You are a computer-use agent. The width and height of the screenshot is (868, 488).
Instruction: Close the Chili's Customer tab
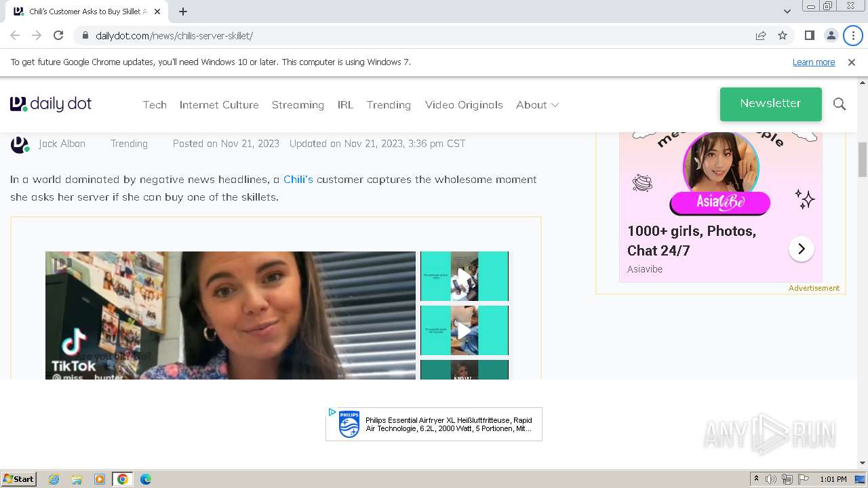(x=158, y=12)
